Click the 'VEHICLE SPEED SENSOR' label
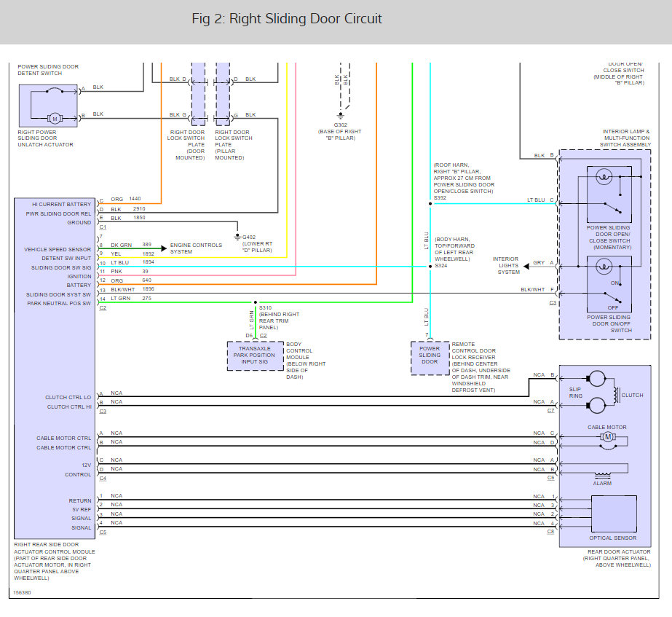The image size is (672, 617). coord(58,249)
